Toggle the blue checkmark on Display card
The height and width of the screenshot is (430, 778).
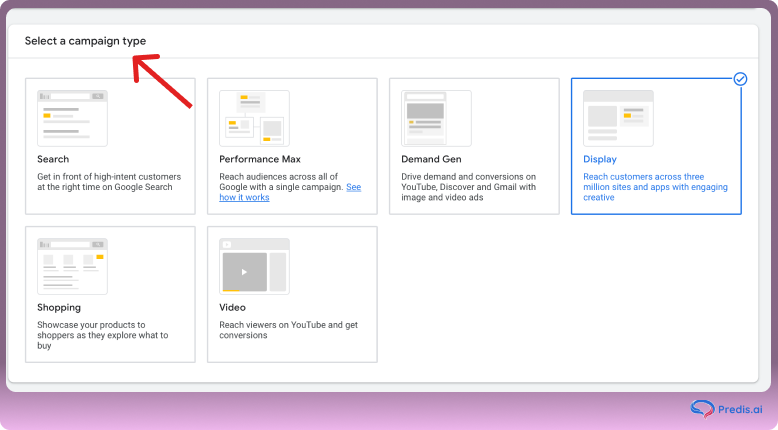click(740, 79)
